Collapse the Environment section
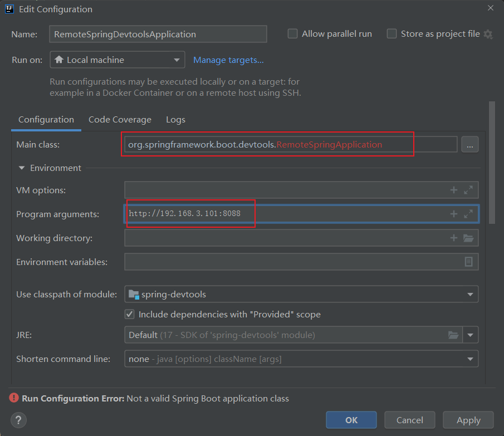 click(22, 168)
